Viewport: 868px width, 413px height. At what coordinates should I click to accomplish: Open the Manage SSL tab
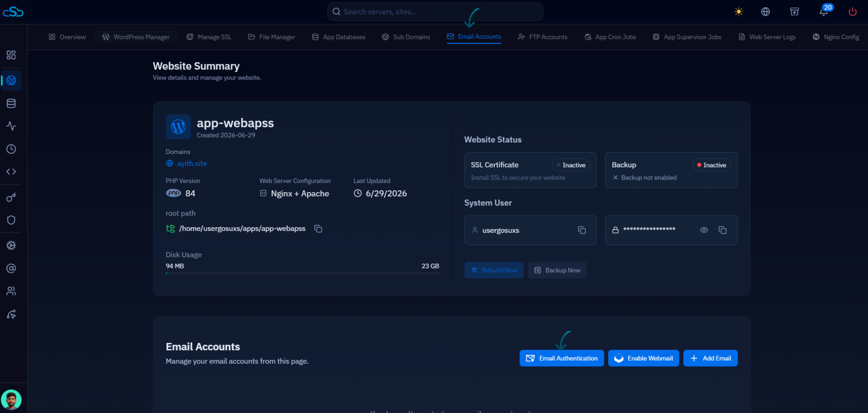[209, 37]
